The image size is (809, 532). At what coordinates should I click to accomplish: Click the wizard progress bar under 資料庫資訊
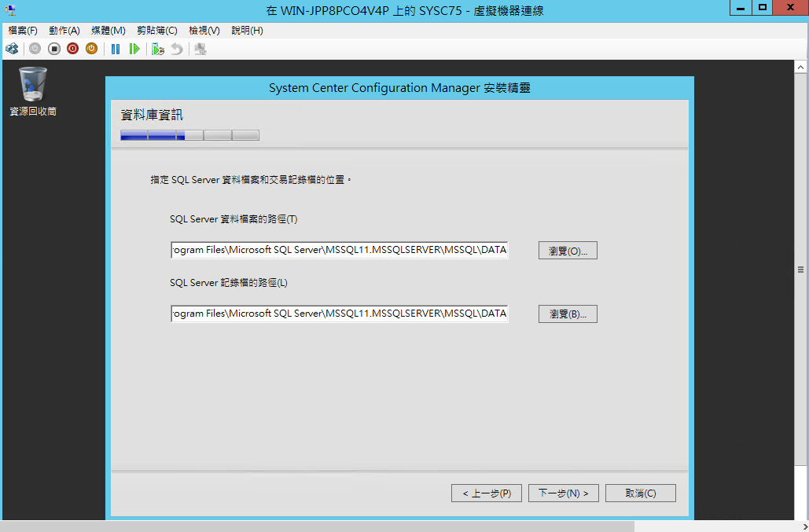tap(190, 135)
